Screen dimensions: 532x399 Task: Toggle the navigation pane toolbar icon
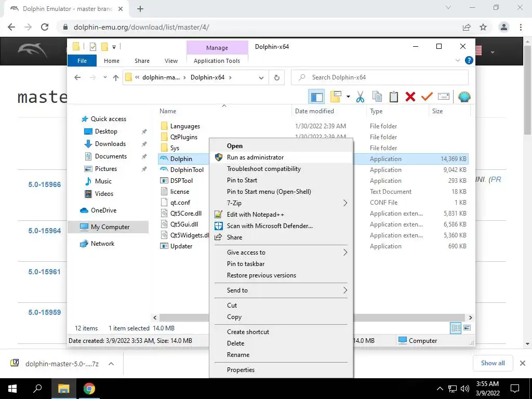click(x=316, y=97)
